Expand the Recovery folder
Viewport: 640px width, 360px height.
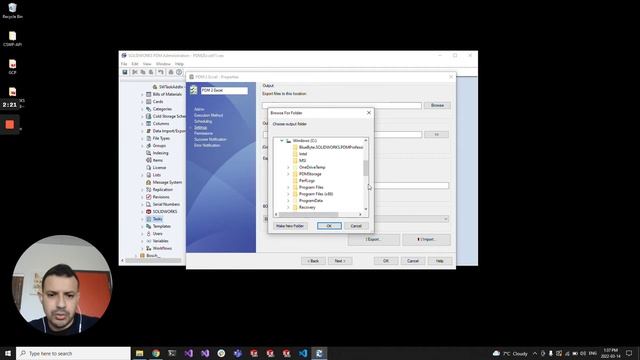point(288,207)
